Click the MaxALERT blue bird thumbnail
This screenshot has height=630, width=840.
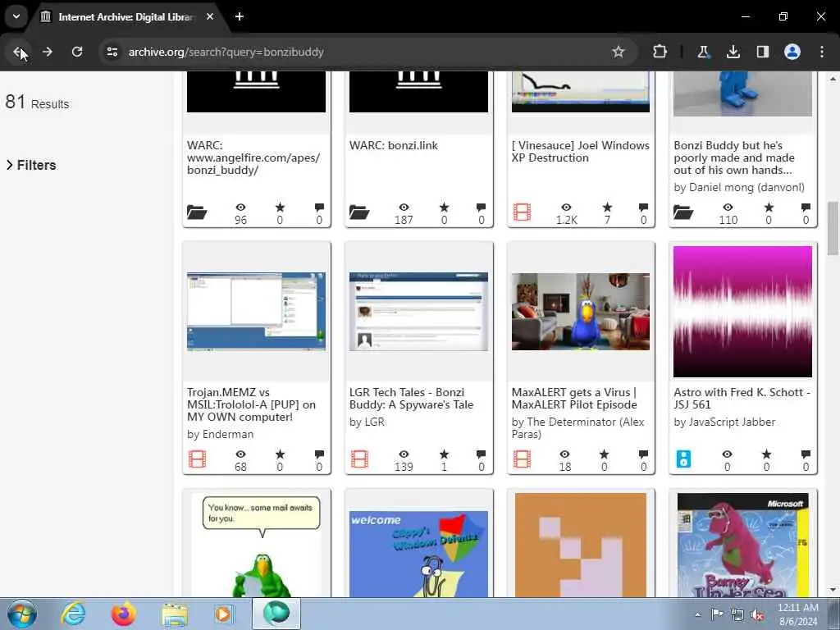pyautogui.click(x=581, y=311)
